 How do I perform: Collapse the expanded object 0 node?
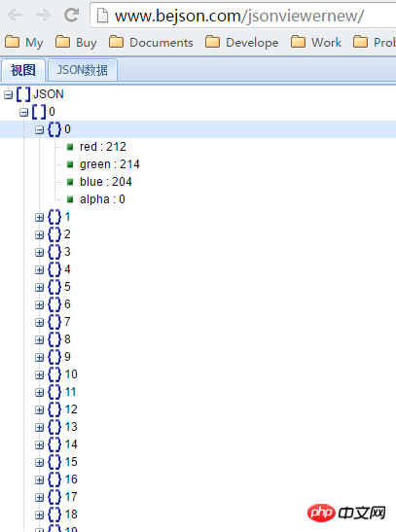pos(39,129)
